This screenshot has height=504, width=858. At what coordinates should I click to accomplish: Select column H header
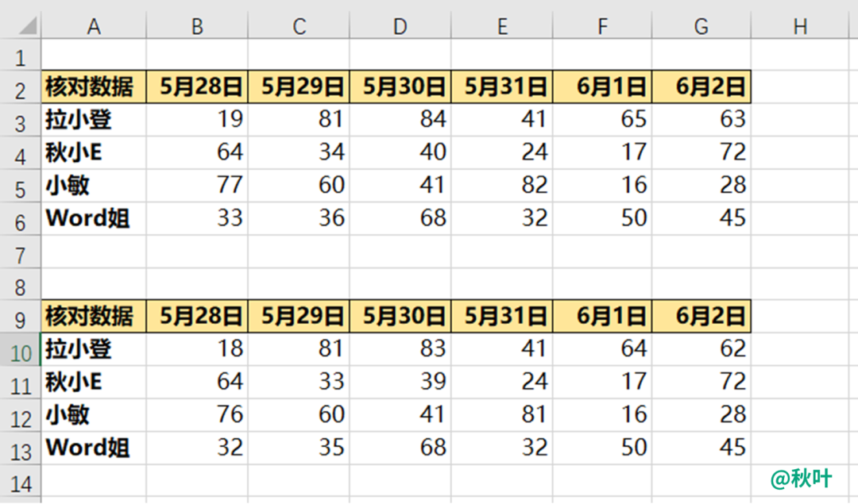800,25
